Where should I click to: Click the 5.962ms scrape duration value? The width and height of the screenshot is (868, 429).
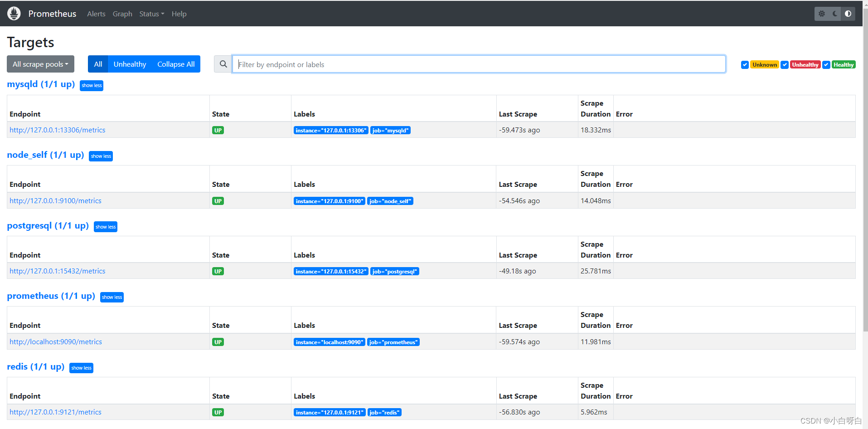[x=594, y=412]
